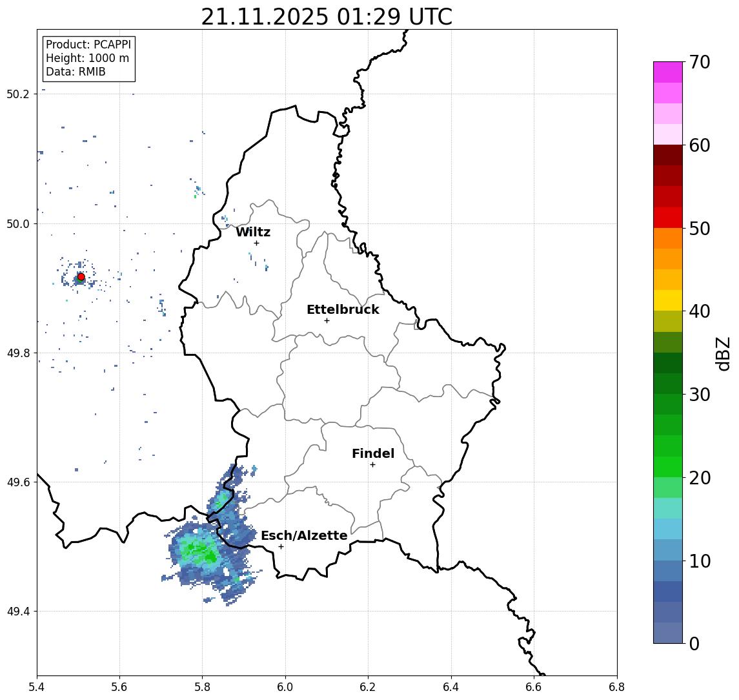The image size is (739, 700).
Task: Click the 20 tick on colorbar
Action: point(700,477)
